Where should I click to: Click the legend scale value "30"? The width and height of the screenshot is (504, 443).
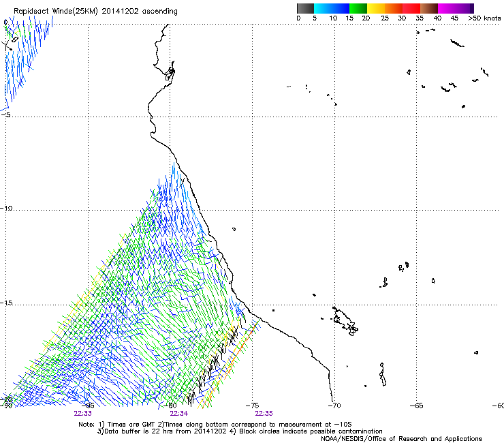click(402, 18)
